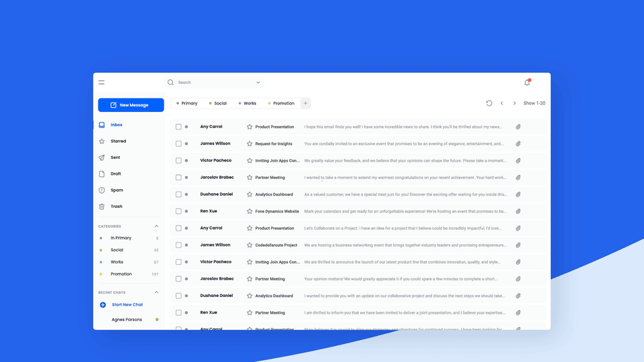Click the hamburger menu icon

(101, 82)
